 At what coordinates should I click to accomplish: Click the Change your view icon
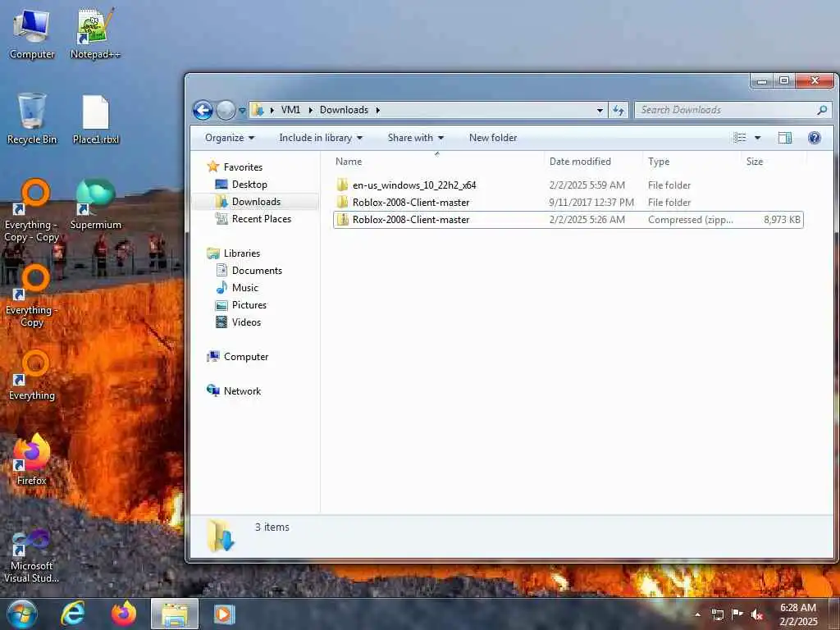(740, 138)
